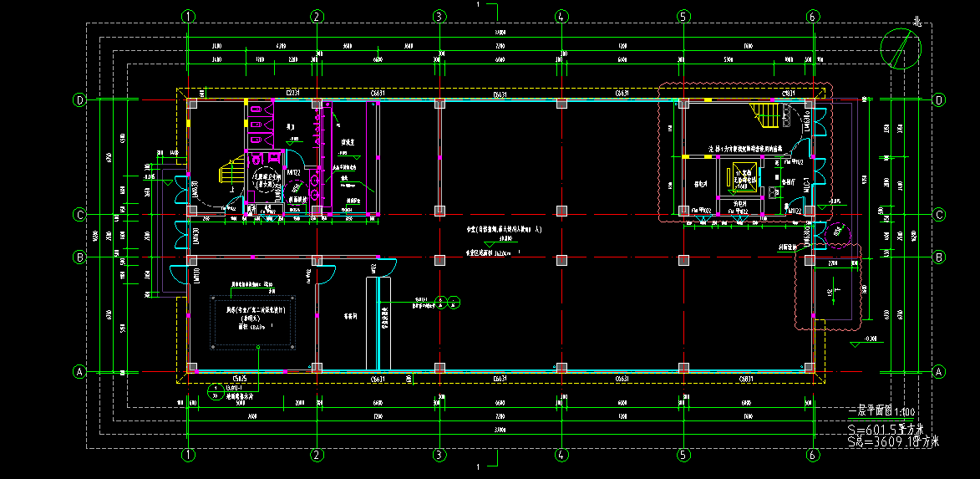Select column at grid 3 and C intersection
Screen dimensions: 980x479
point(439,209)
